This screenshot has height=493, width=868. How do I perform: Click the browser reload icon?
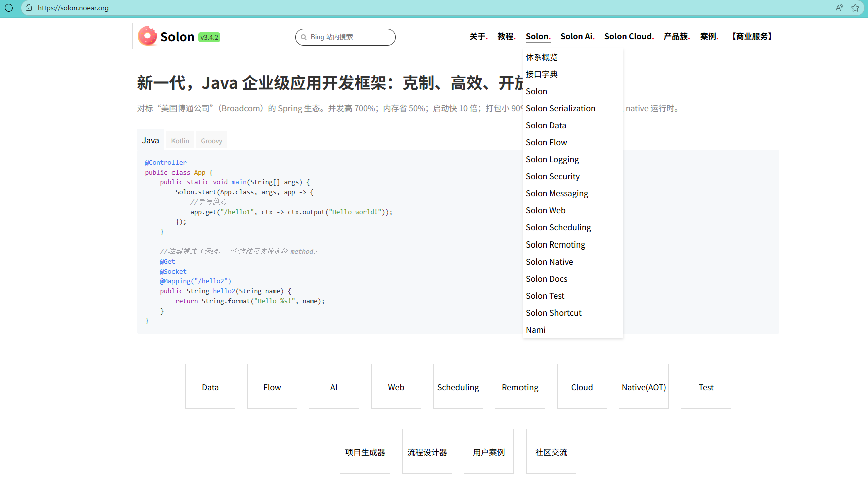[x=9, y=8]
